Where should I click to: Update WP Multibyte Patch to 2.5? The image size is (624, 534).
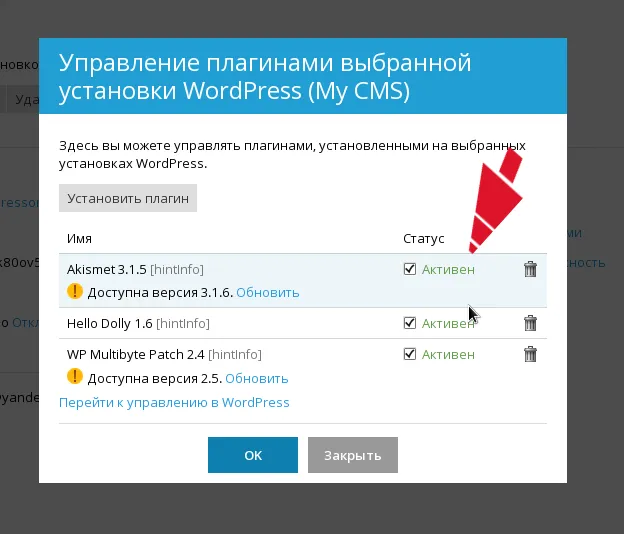[257, 378]
